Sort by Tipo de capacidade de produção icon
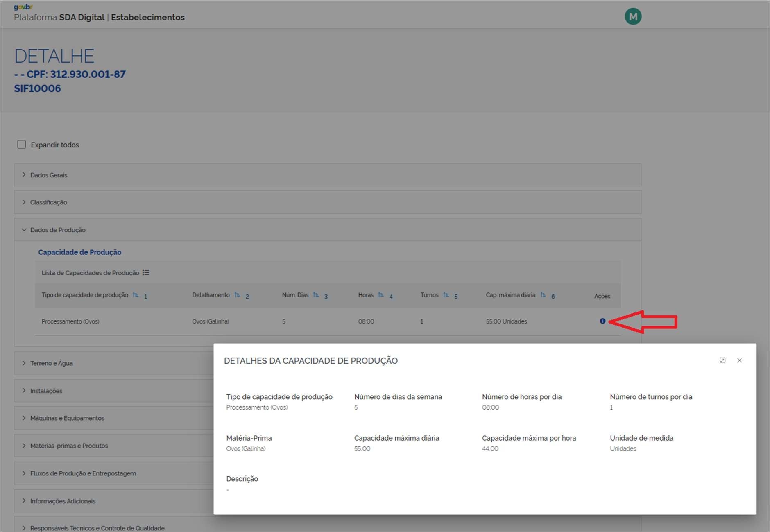 (136, 295)
